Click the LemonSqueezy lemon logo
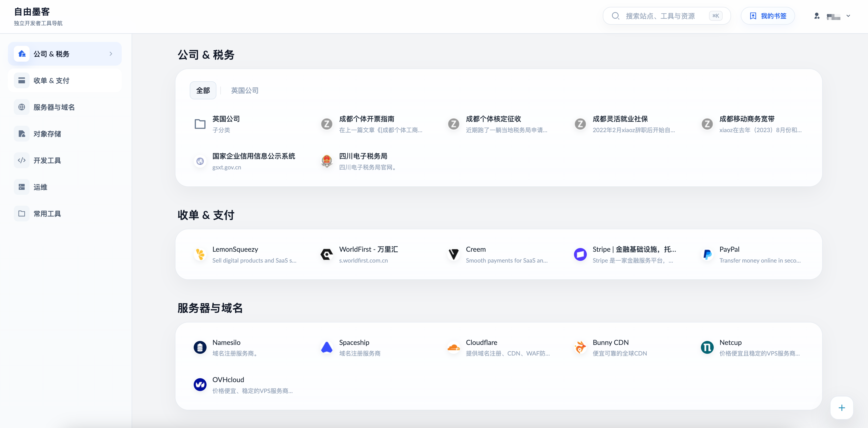The image size is (868, 428). point(200,254)
